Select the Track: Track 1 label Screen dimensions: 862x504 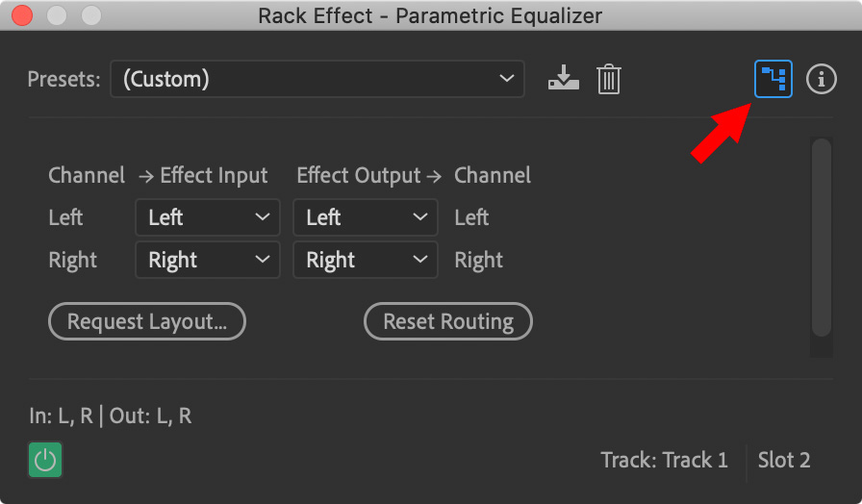[664, 460]
